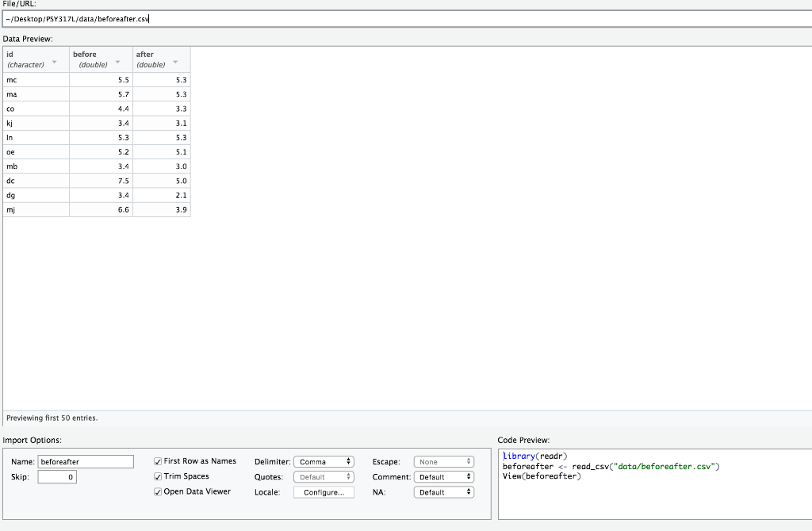The image size is (812, 531).
Task: Click the 7.5 value in before column
Action: point(123,181)
